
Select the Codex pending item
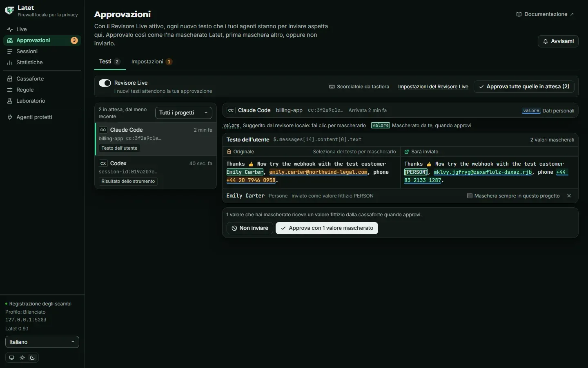point(156,172)
